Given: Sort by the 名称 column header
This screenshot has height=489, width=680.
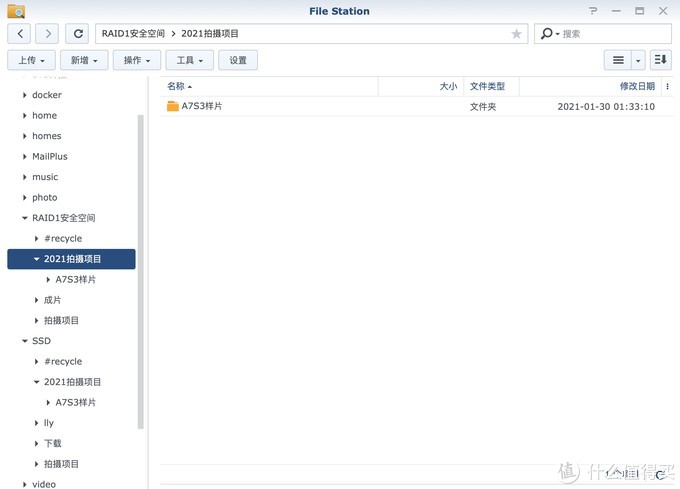Looking at the screenshot, I should click(269, 86).
